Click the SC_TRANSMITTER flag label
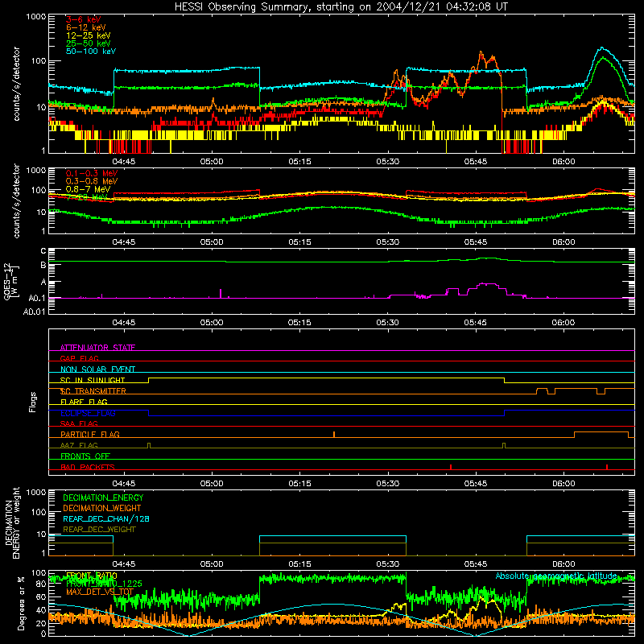The height and width of the screenshot is (644, 644). [93, 391]
